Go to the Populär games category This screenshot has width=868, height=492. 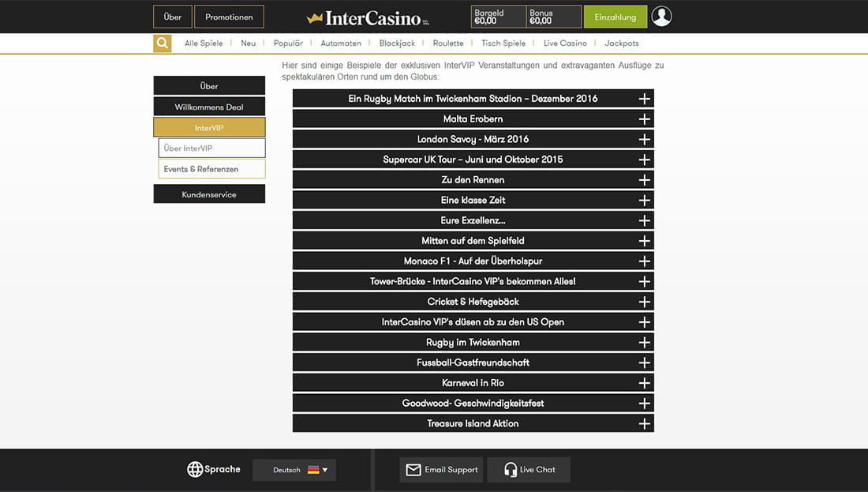tap(288, 43)
